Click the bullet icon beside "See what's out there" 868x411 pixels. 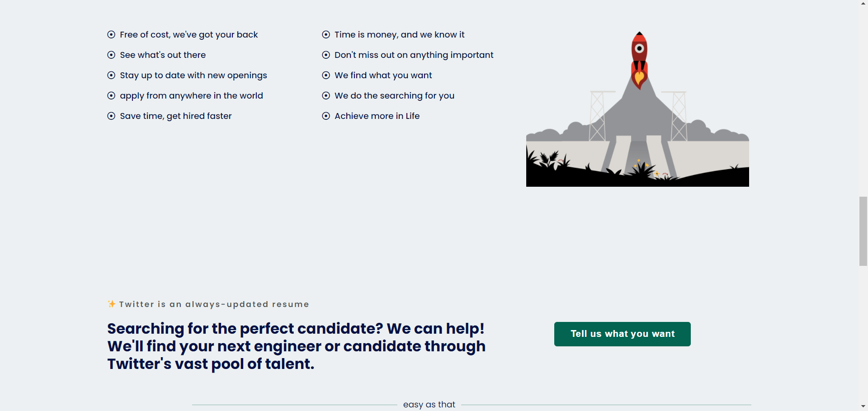pyautogui.click(x=111, y=55)
